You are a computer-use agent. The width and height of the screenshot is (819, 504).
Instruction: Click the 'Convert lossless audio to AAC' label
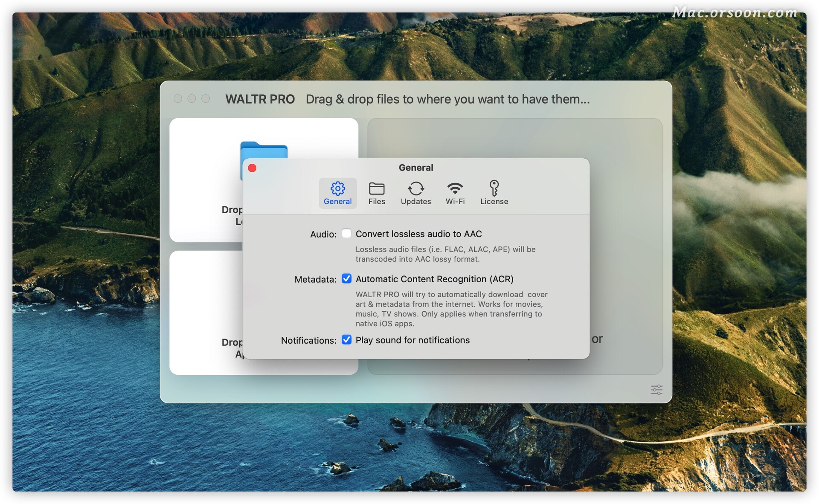click(418, 234)
